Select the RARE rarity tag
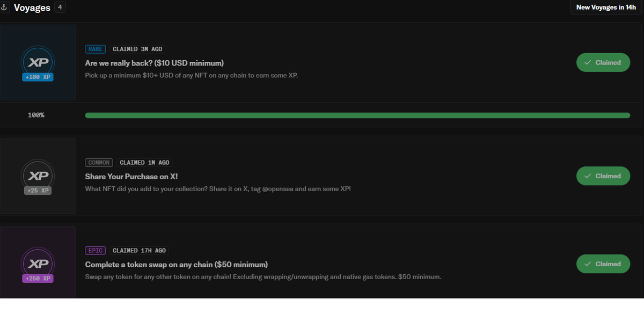644x314 pixels. [96, 49]
